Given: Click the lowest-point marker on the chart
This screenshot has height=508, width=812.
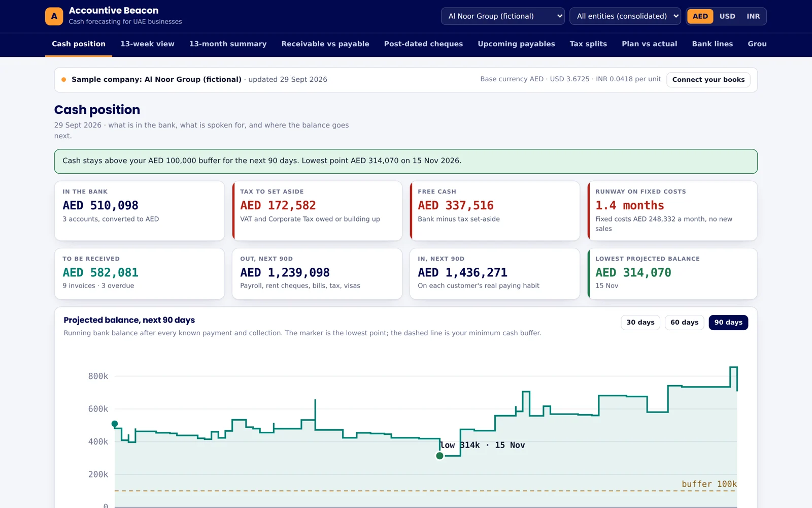Looking at the screenshot, I should click(439, 456).
